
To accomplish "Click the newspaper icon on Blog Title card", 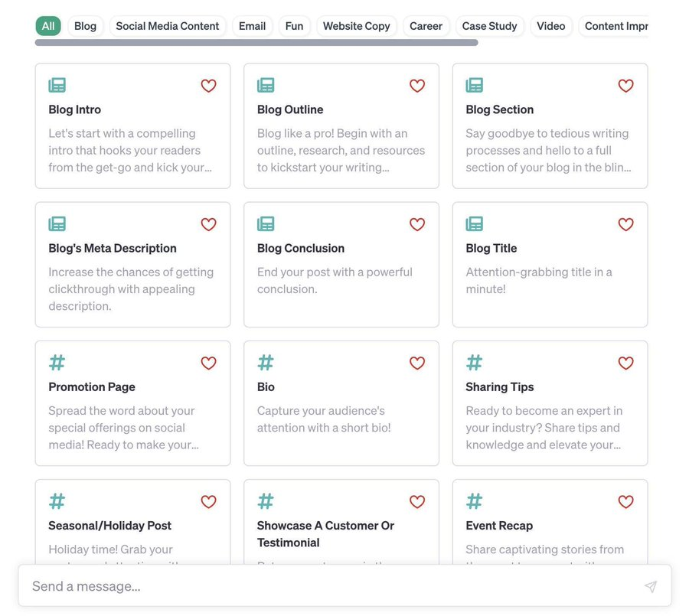I will pyautogui.click(x=474, y=223).
